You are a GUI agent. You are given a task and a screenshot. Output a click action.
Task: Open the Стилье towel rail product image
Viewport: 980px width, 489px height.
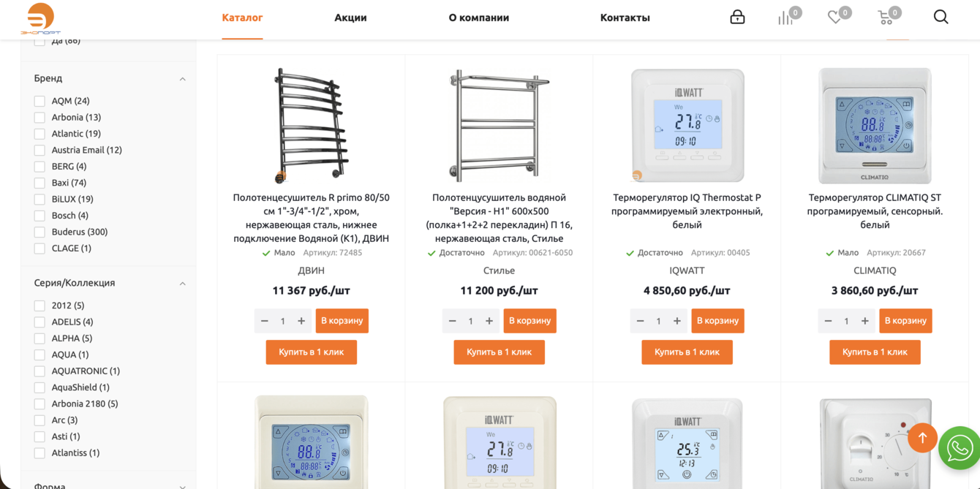tap(499, 125)
